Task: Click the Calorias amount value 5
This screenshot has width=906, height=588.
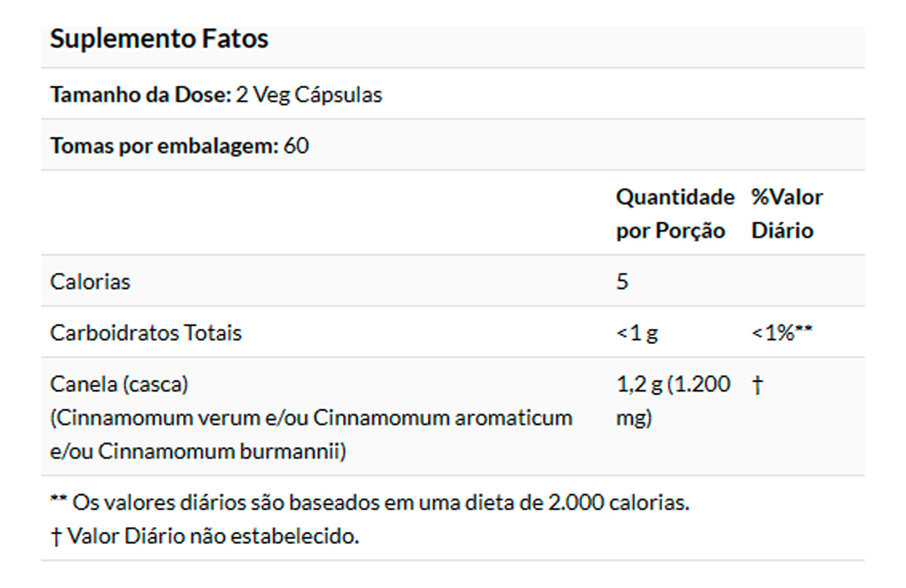Action: tap(622, 281)
